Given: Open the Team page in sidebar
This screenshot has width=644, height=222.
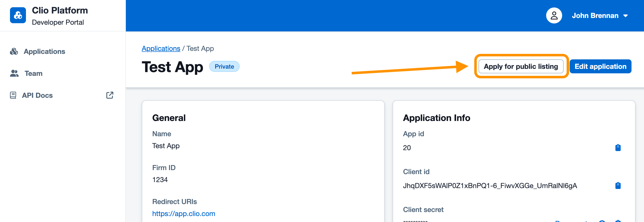Looking at the screenshot, I should pyautogui.click(x=33, y=73).
